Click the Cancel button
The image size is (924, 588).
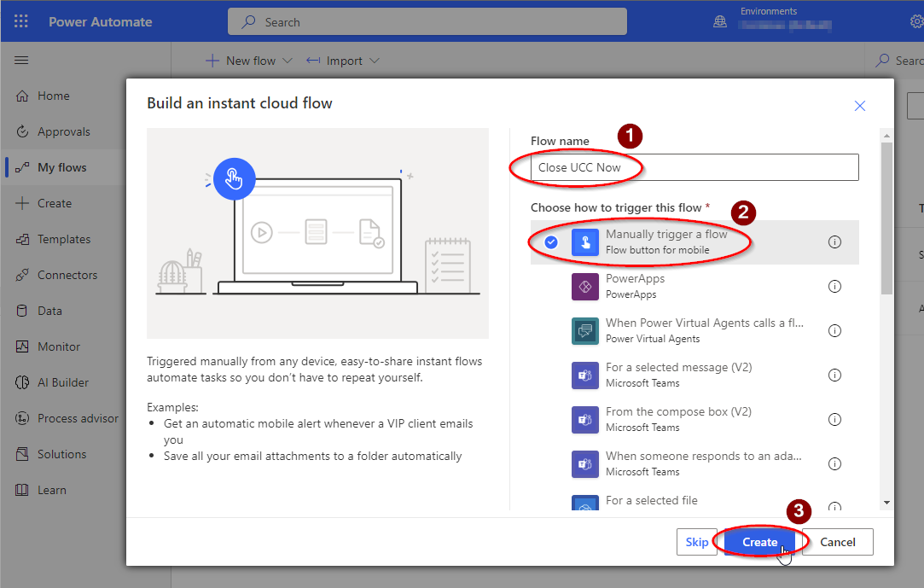point(837,542)
